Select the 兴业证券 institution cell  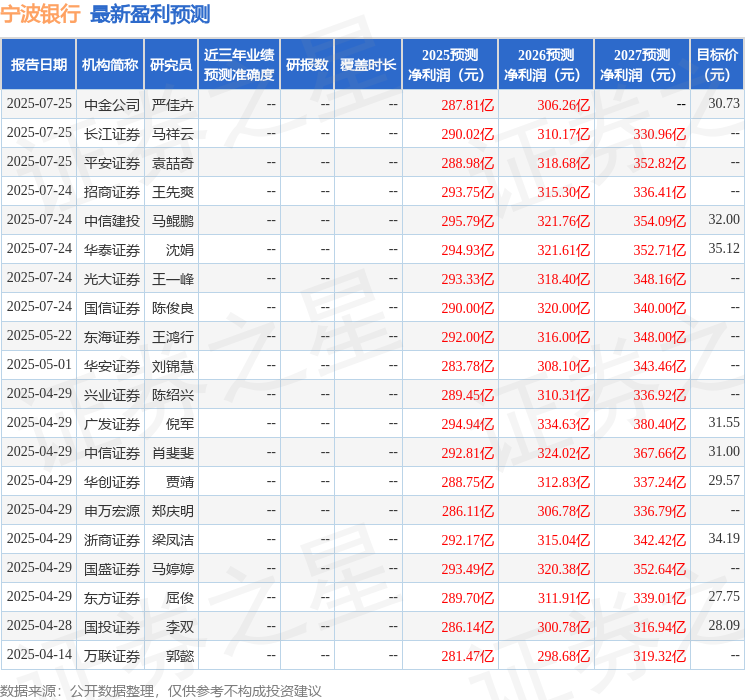[x=112, y=395]
